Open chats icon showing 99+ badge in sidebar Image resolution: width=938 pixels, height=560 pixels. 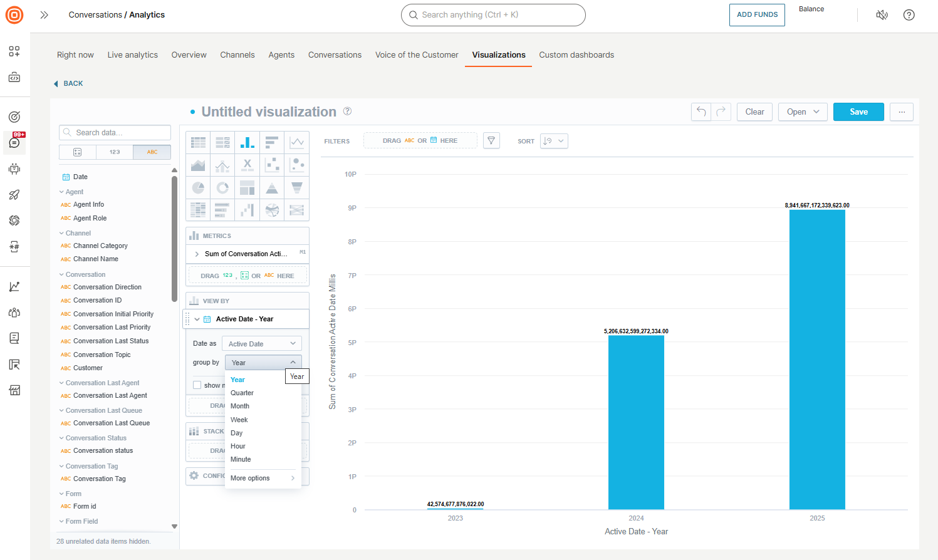coord(14,143)
